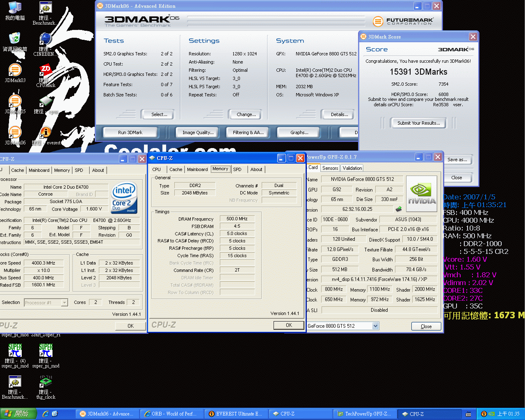Click the NVIDIA logo in GPU-Z
The image size is (525, 420).
pos(421,194)
